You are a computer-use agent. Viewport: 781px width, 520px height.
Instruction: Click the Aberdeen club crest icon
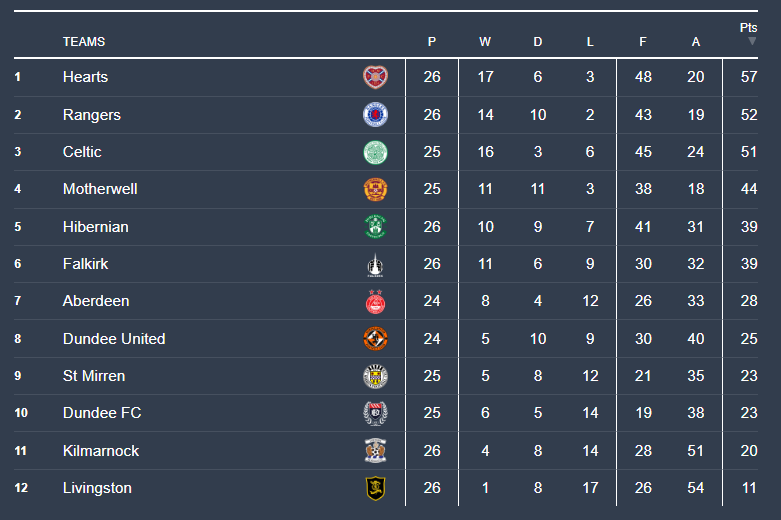coord(375,301)
